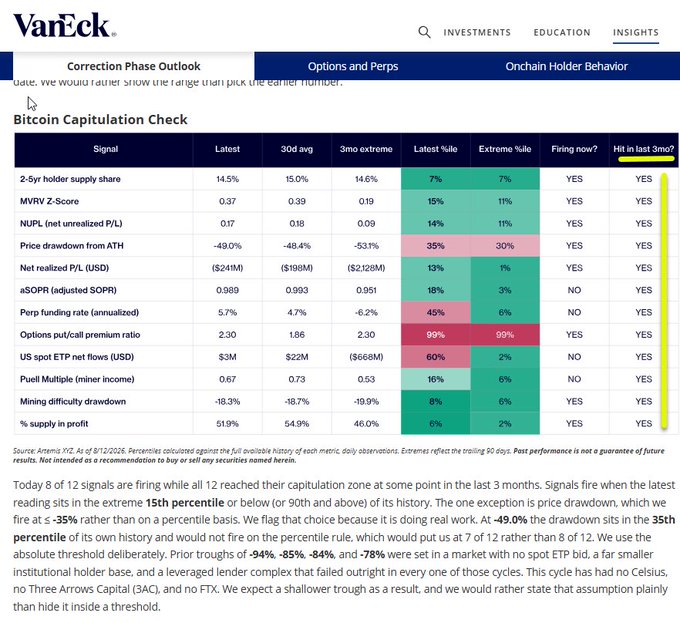
Task: Open the Investments menu
Action: coord(477,33)
